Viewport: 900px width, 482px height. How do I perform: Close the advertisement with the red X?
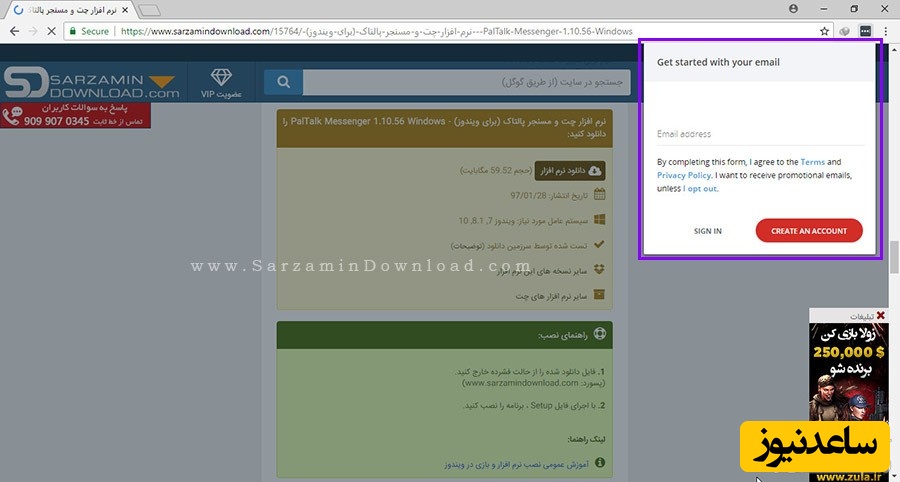(x=880, y=316)
